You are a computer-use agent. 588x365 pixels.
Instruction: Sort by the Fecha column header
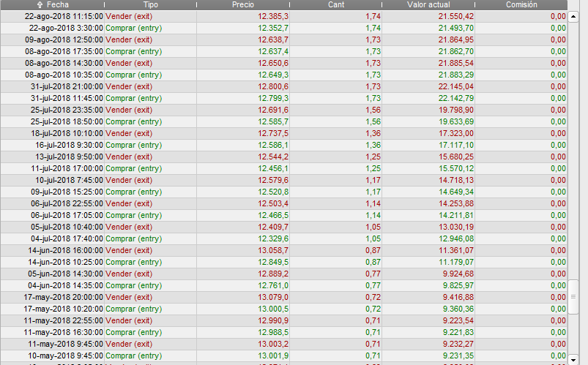tap(52, 5)
